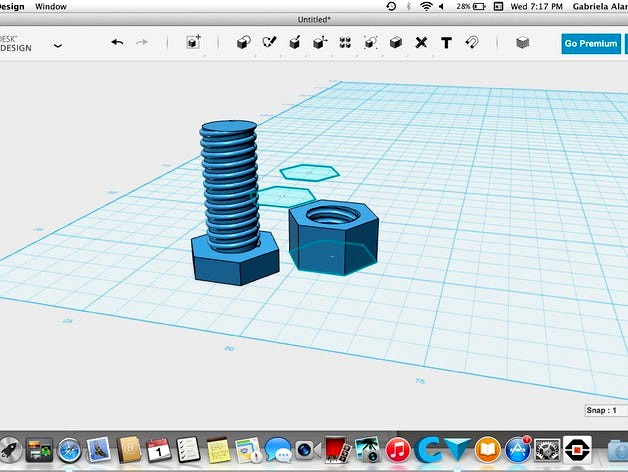This screenshot has width=628, height=472.
Task: Open the Snap value selector
Action: [603, 411]
